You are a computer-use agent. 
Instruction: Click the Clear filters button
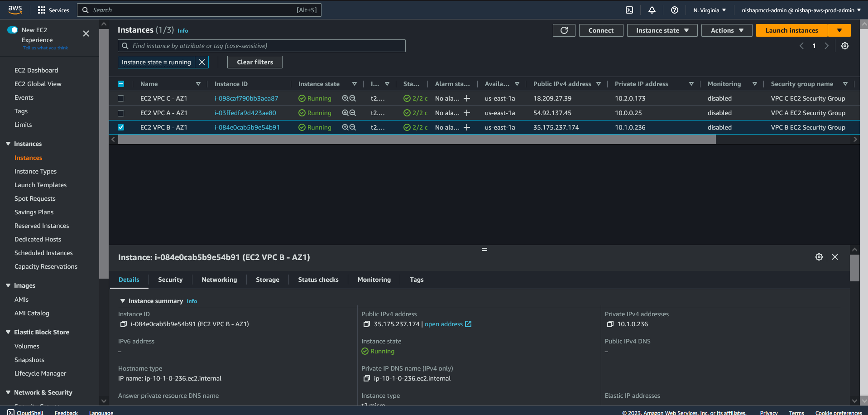[254, 62]
